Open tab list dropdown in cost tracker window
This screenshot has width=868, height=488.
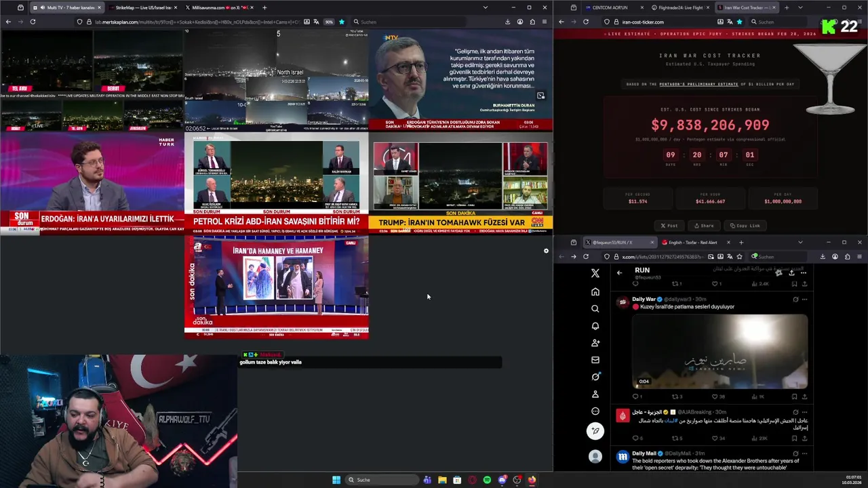[x=800, y=7]
